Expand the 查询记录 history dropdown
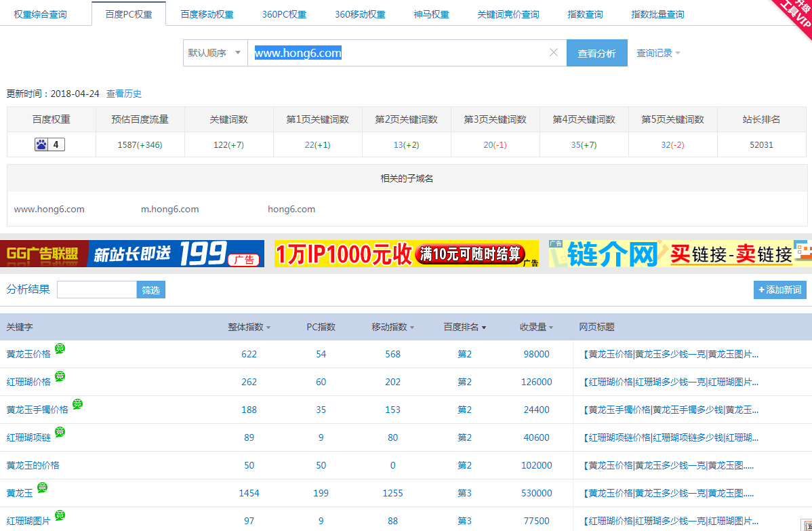 (657, 53)
